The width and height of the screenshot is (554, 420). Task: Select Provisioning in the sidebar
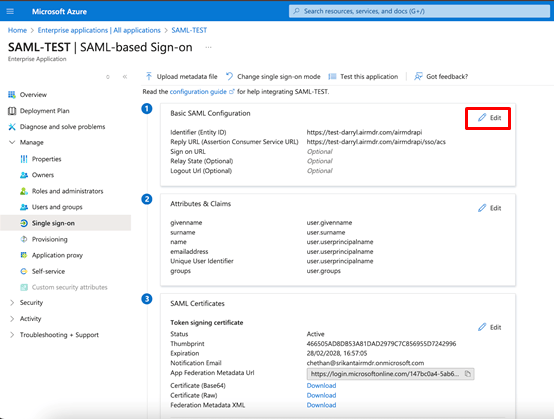(x=49, y=239)
